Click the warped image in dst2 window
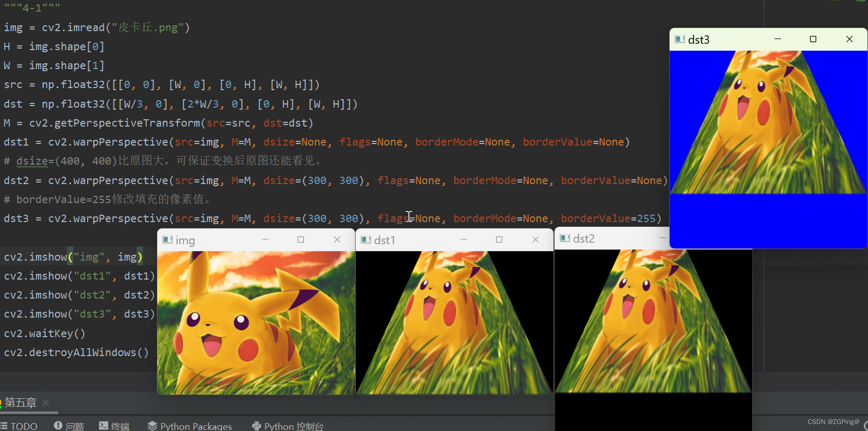 pyautogui.click(x=653, y=340)
